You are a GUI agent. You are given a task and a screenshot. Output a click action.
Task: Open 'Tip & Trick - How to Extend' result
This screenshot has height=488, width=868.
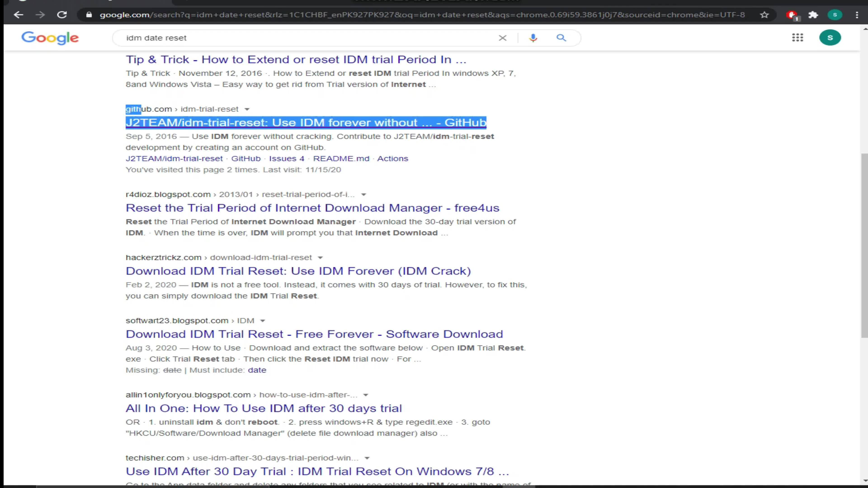pos(296,60)
